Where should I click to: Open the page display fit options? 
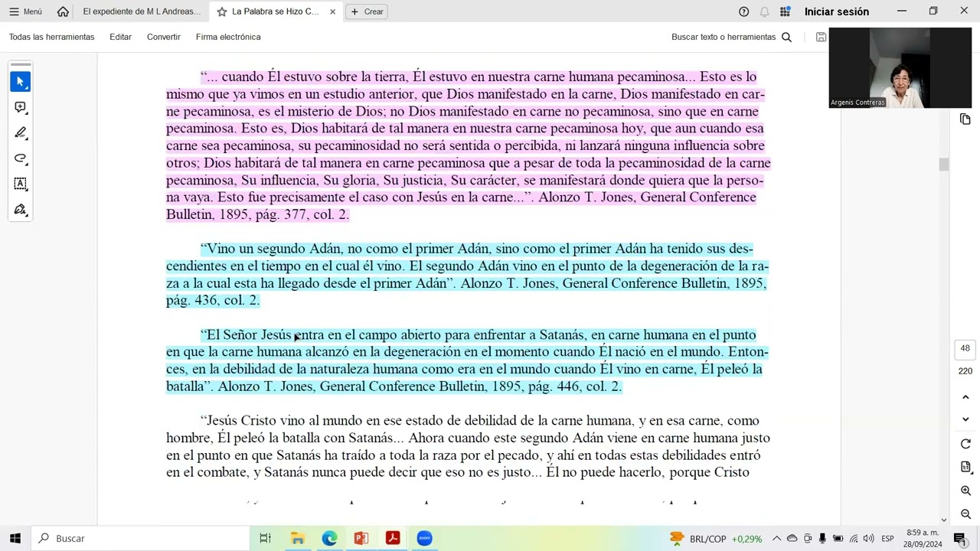coord(965,467)
